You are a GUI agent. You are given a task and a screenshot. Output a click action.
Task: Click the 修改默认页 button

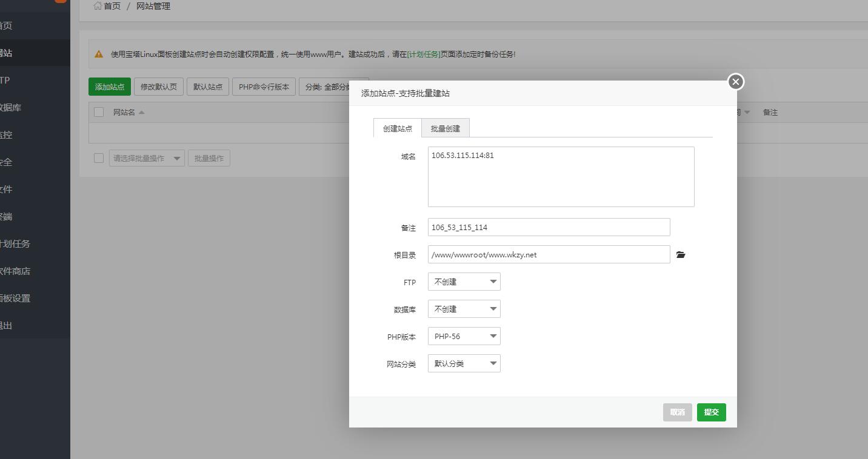[159, 87]
